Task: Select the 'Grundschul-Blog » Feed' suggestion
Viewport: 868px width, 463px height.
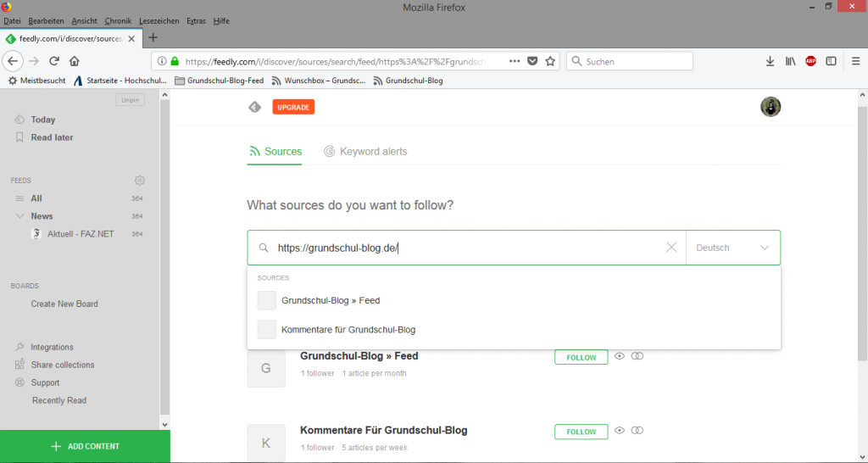Action: (x=514, y=300)
